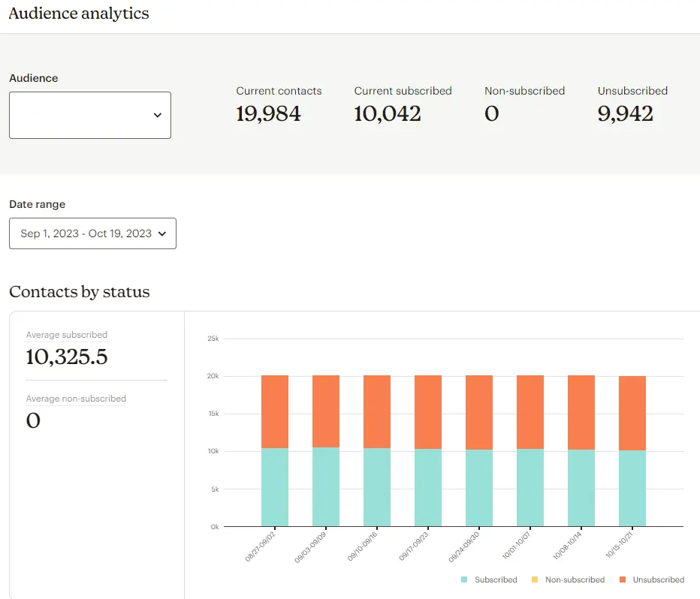The height and width of the screenshot is (599, 700).
Task: Expand the Audience dropdown chevron
Action: point(157,115)
